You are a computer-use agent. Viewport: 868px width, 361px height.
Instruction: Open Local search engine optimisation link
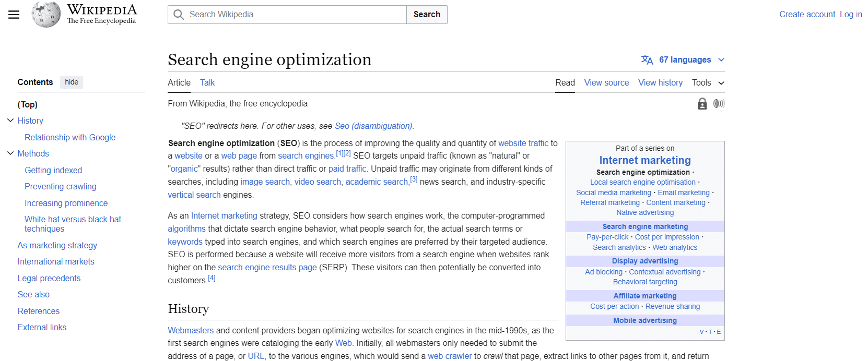point(643,182)
